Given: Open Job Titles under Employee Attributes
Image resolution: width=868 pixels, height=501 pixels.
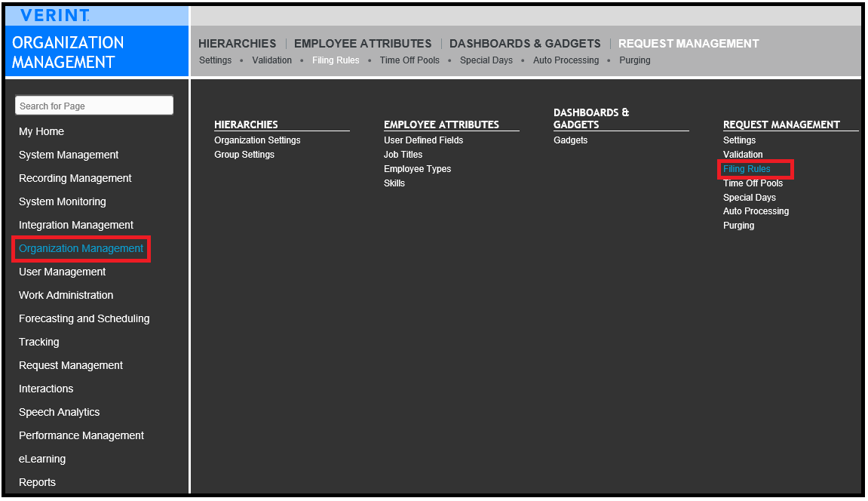Looking at the screenshot, I should click(403, 155).
